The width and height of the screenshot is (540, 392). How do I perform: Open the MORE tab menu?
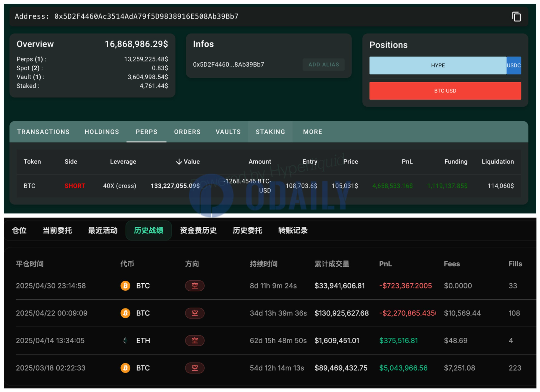coord(312,132)
